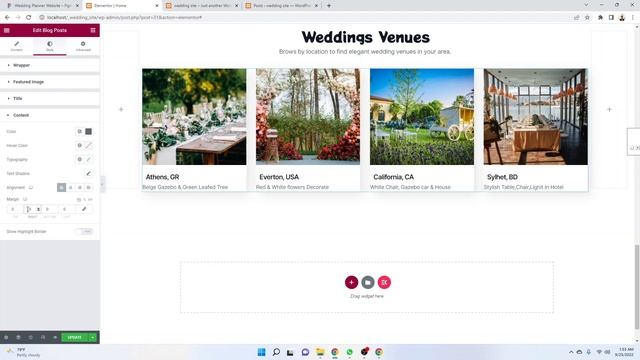640x360 pixels.
Task: Click the California, CA post title
Action: [x=393, y=177]
